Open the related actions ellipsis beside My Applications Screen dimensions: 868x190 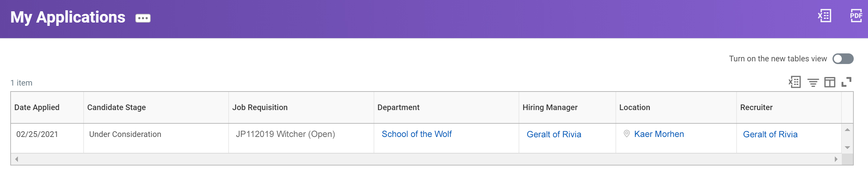click(x=143, y=18)
